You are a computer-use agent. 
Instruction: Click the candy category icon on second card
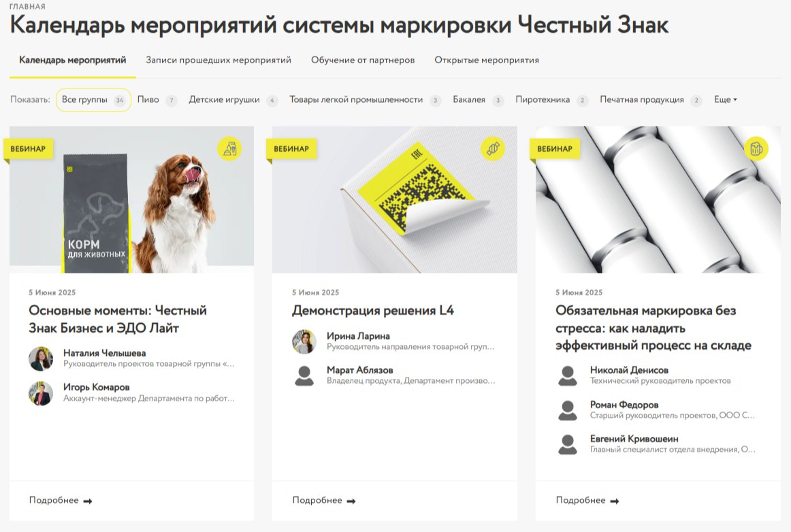coord(493,148)
